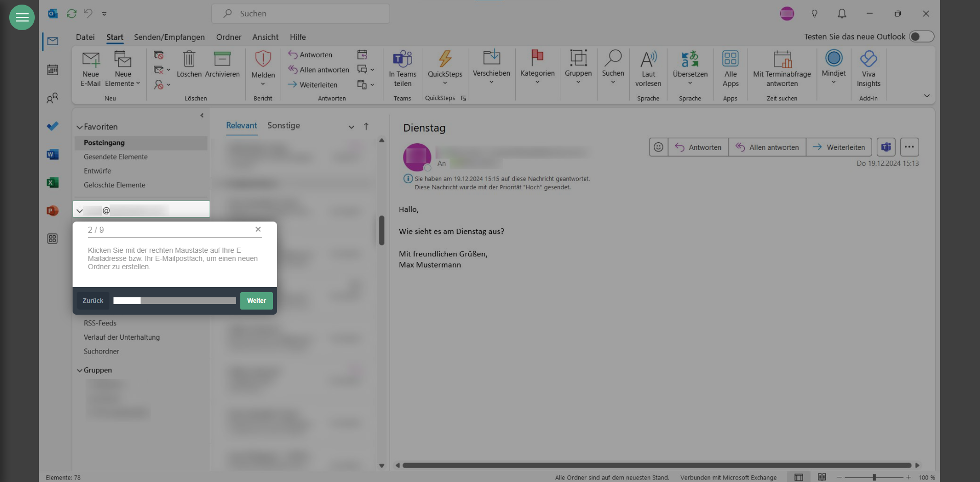Collapse the Favoriten section
This screenshot has width=980, height=482.
(x=80, y=127)
